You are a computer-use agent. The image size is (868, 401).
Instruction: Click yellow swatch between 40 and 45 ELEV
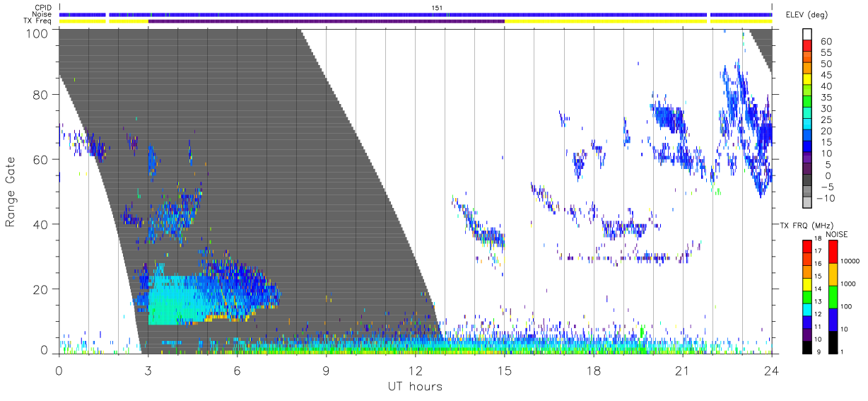coord(807,79)
